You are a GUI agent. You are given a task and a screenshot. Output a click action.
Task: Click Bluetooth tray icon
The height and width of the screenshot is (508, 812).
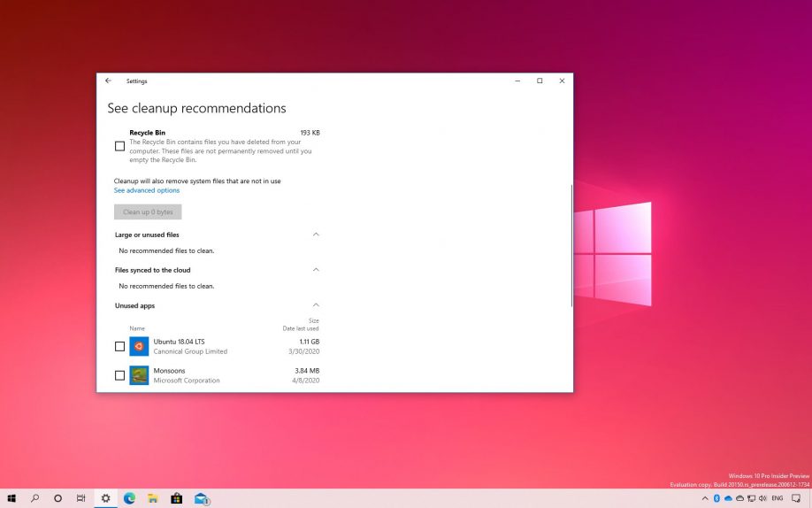716,498
